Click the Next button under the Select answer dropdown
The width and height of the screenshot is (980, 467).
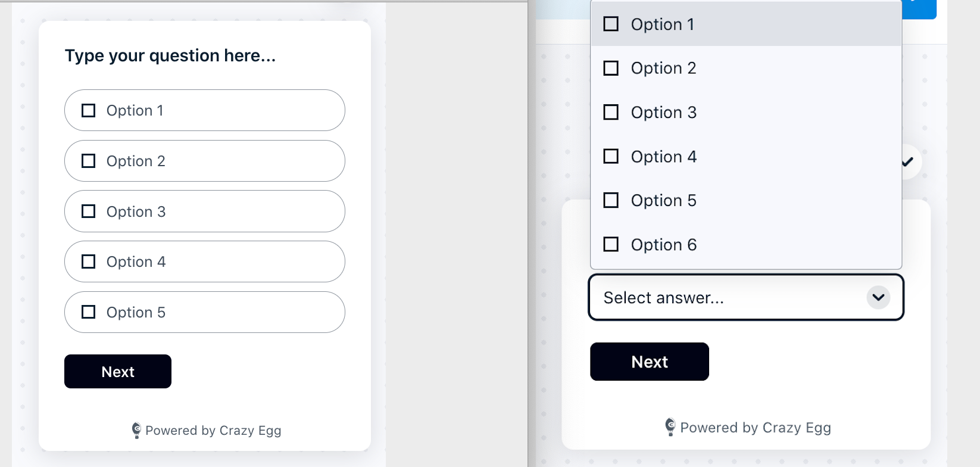point(650,362)
